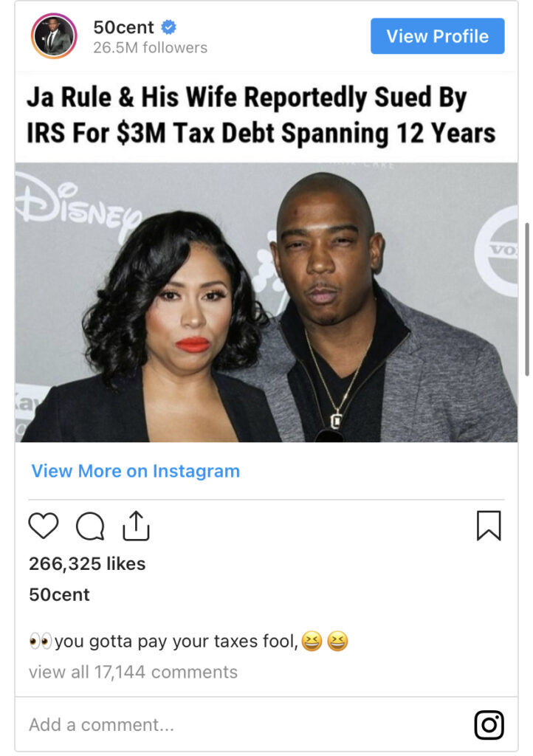This screenshot has width=533, height=756.
Task: Click the blue verified badge next to 50cent
Action: click(168, 27)
